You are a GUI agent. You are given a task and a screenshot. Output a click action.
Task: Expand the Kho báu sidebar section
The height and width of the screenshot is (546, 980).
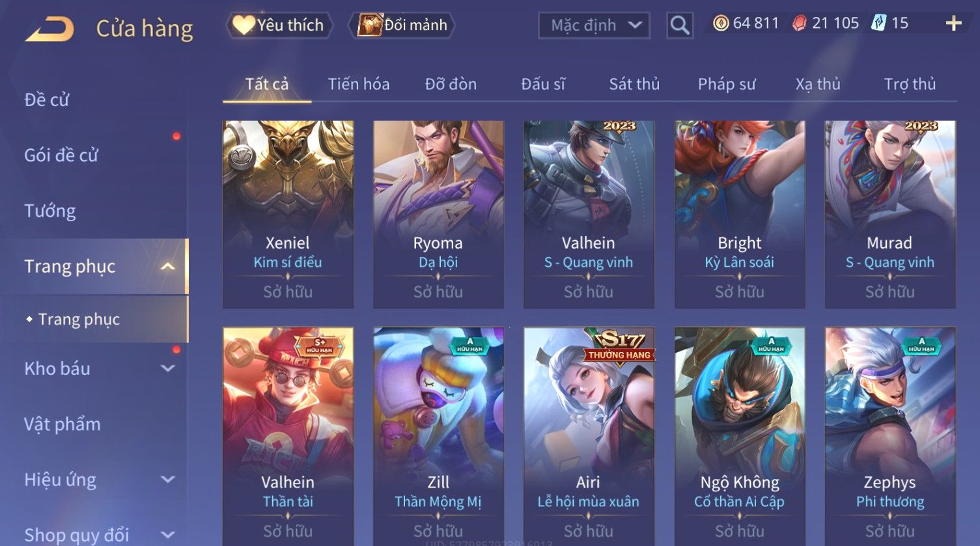pyautogui.click(x=167, y=368)
